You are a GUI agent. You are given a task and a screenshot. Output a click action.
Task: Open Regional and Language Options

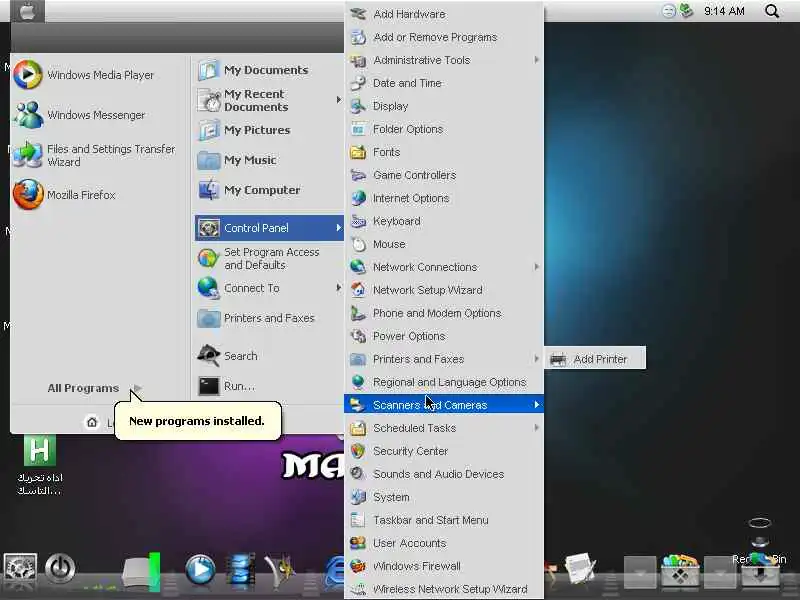click(x=444, y=382)
